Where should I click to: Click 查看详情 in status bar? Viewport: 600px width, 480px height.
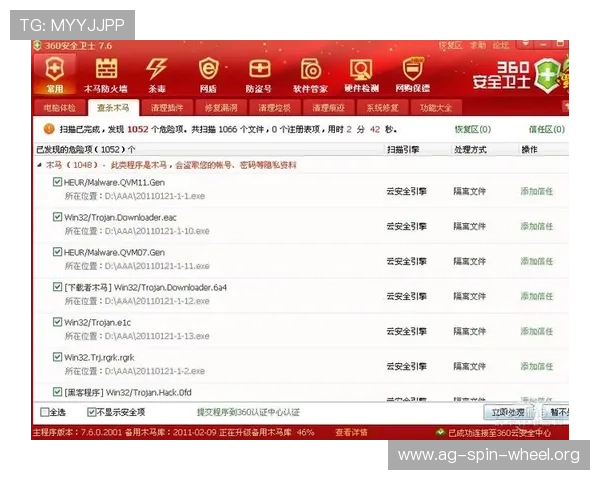[351, 433]
